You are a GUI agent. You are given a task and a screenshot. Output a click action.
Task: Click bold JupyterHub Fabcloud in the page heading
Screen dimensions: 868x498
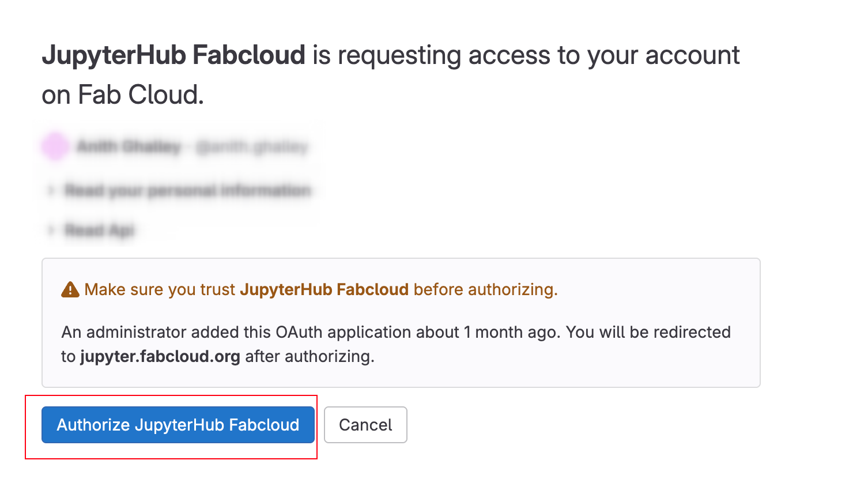coord(173,55)
